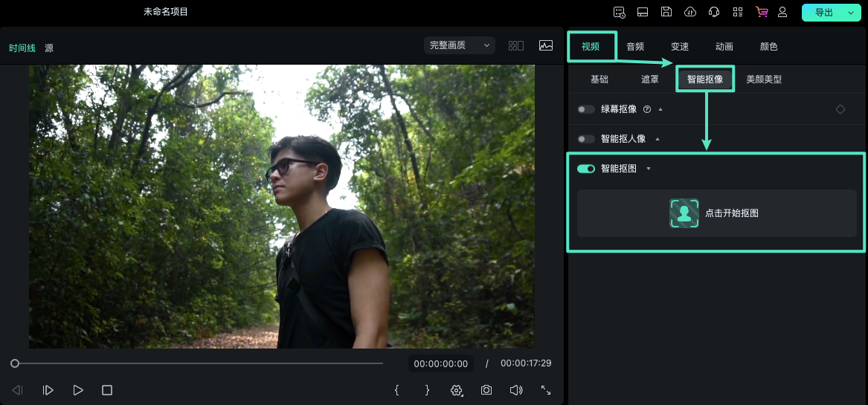Open the 美颜美型 sub-tab
Screen dimensions: 868x405
pyautogui.click(x=764, y=79)
